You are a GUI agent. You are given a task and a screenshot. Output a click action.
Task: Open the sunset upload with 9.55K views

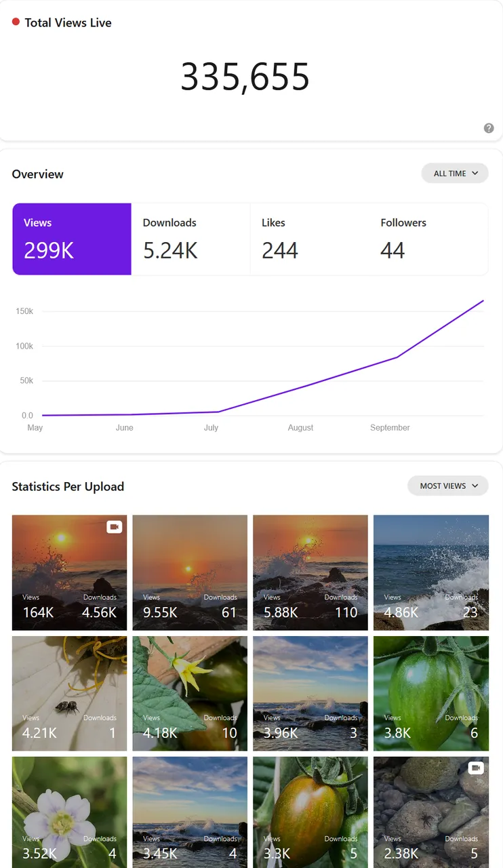click(x=190, y=572)
